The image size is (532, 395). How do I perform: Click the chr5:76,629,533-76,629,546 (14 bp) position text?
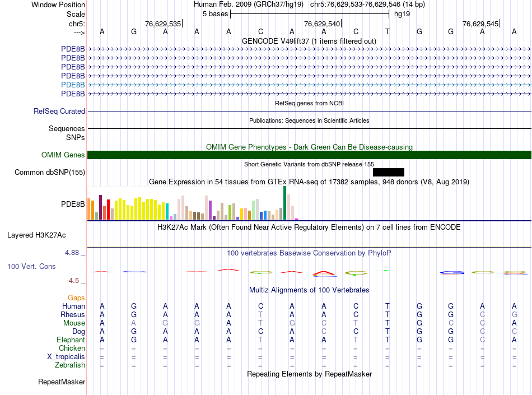(367, 4)
